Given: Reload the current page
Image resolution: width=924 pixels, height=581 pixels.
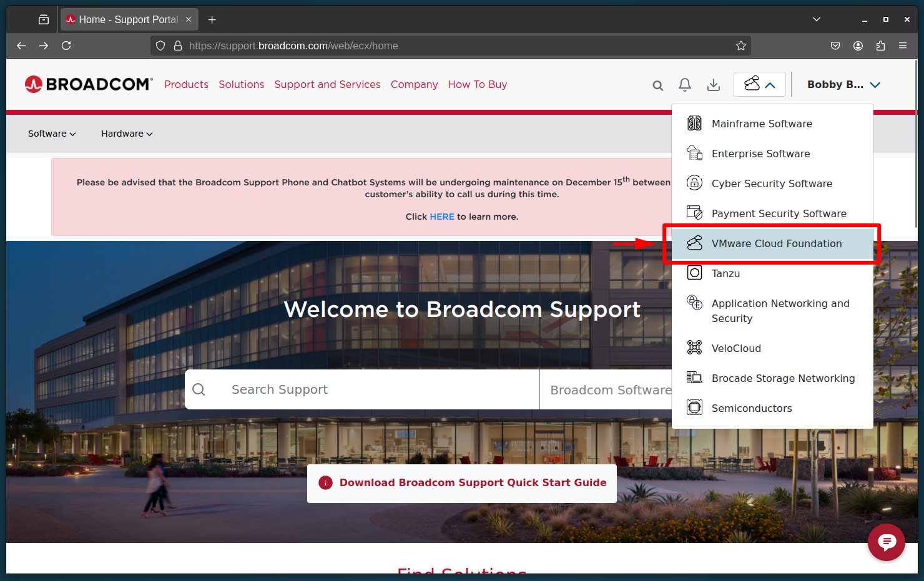Looking at the screenshot, I should 66,46.
